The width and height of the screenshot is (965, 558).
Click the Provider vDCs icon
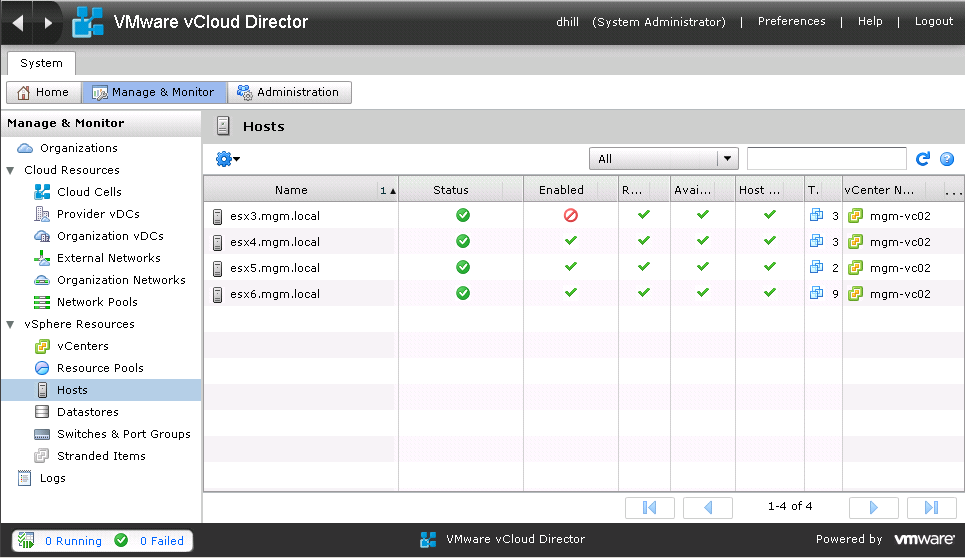(x=42, y=214)
